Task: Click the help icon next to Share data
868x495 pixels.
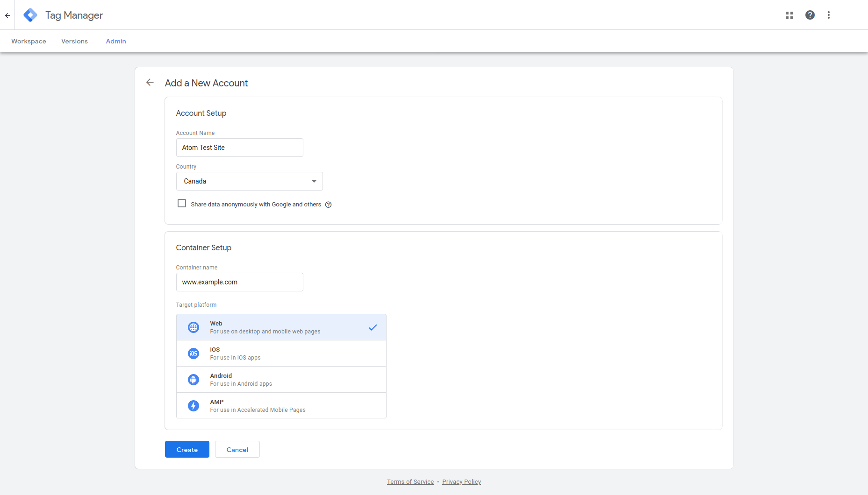Action: (329, 205)
